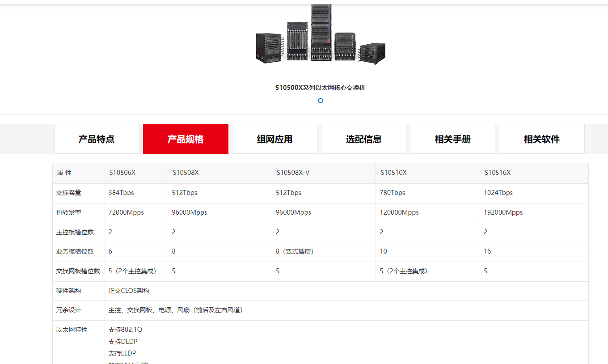This screenshot has height=364, width=608.
Task: Click the 业务板槽位数 value 10
Action: click(384, 251)
